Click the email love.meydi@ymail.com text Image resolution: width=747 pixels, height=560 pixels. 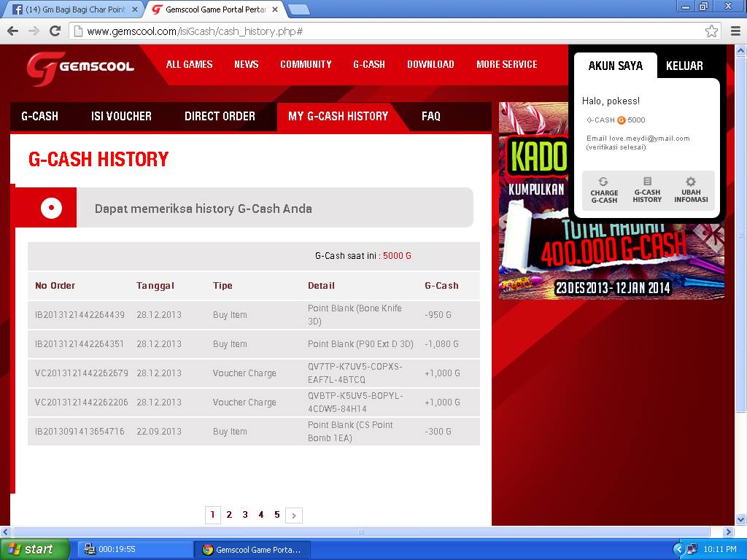(x=649, y=138)
